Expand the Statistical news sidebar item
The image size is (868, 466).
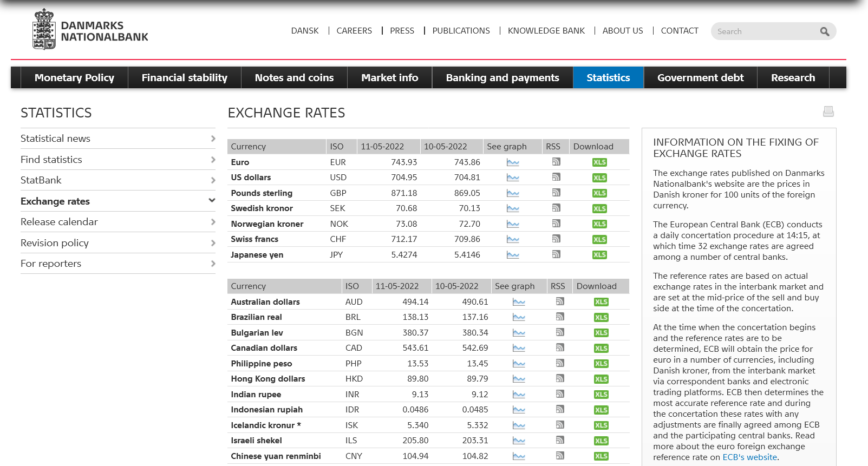tap(213, 139)
